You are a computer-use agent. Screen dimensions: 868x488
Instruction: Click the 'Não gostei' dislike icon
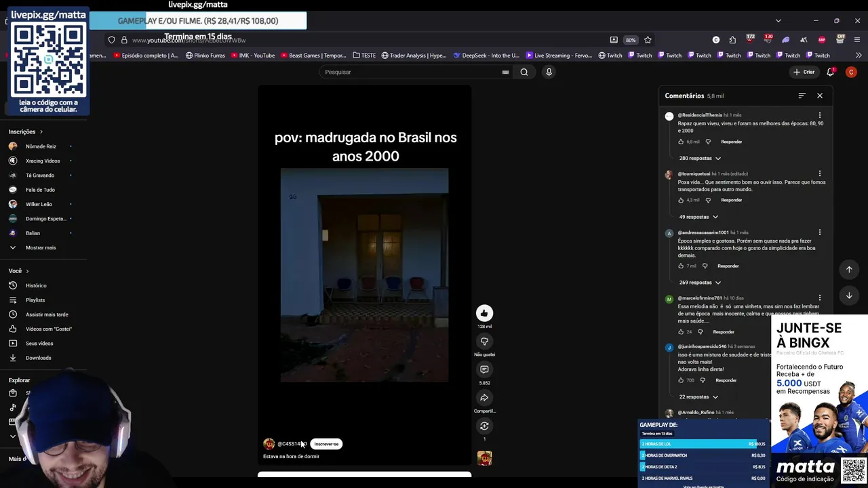coord(484,342)
